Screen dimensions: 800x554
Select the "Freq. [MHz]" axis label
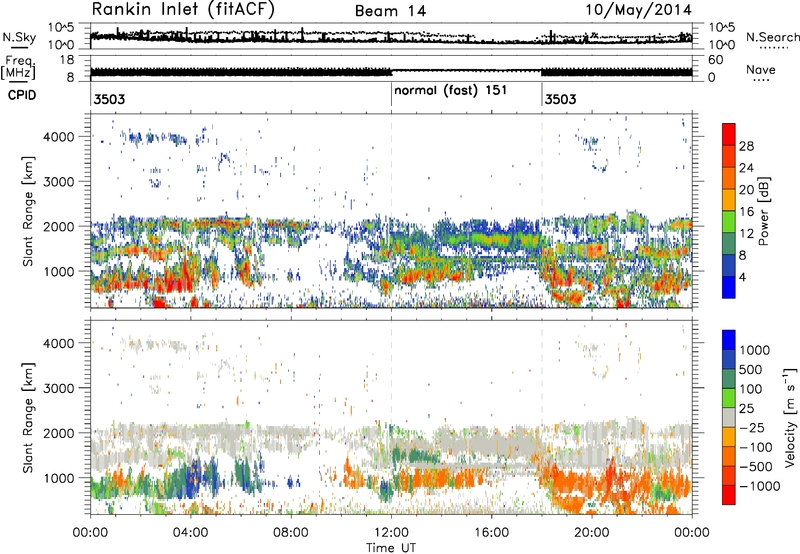click(18, 68)
